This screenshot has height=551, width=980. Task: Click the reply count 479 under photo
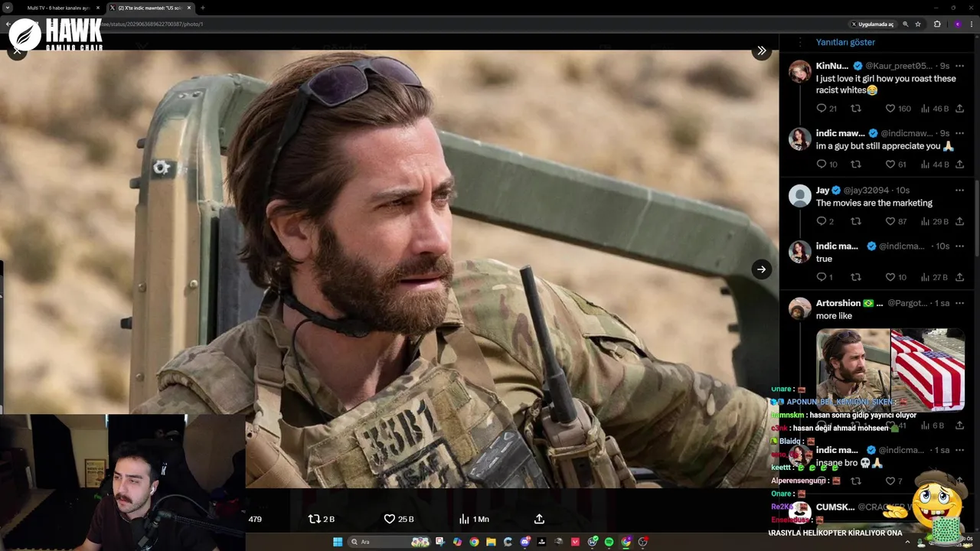point(255,519)
